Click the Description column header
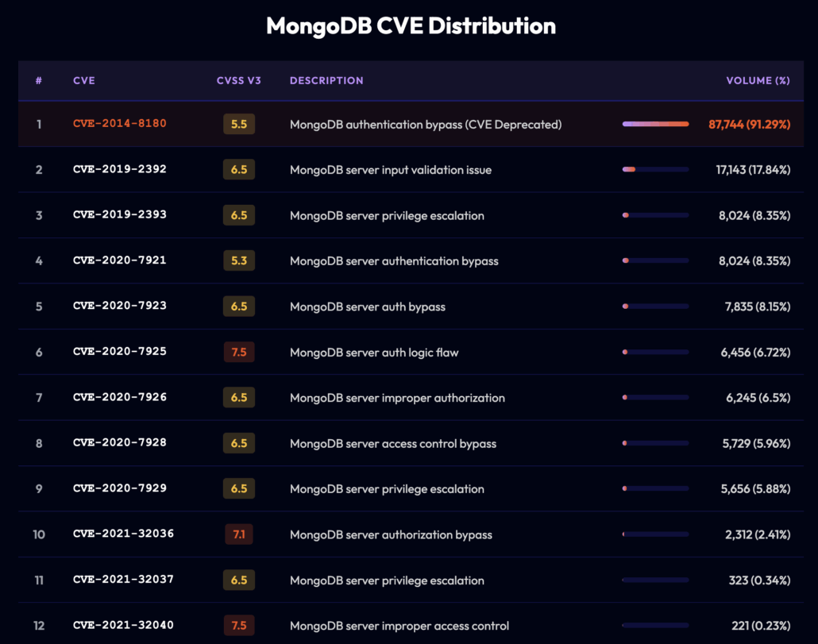This screenshot has width=818, height=644. 326,80
